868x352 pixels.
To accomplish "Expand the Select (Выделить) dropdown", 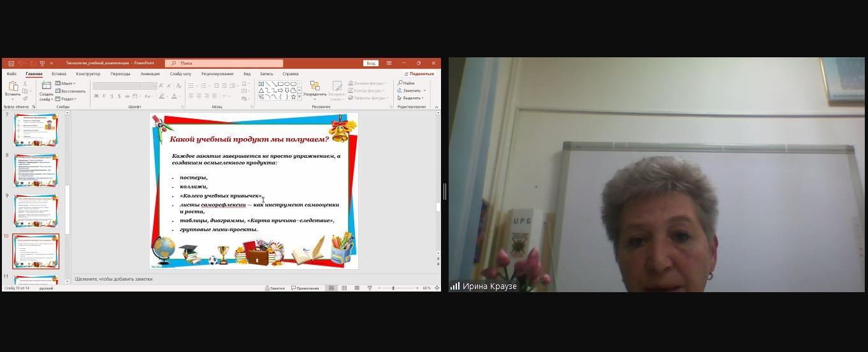I will click(x=411, y=98).
